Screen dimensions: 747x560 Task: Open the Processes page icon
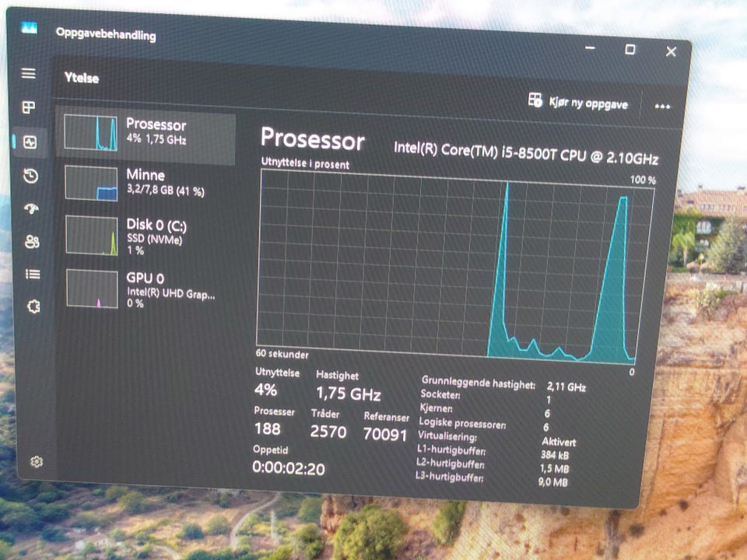tap(29, 107)
